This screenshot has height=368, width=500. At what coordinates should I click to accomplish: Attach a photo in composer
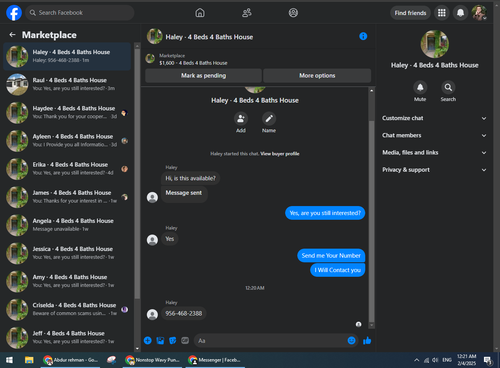pos(160,340)
